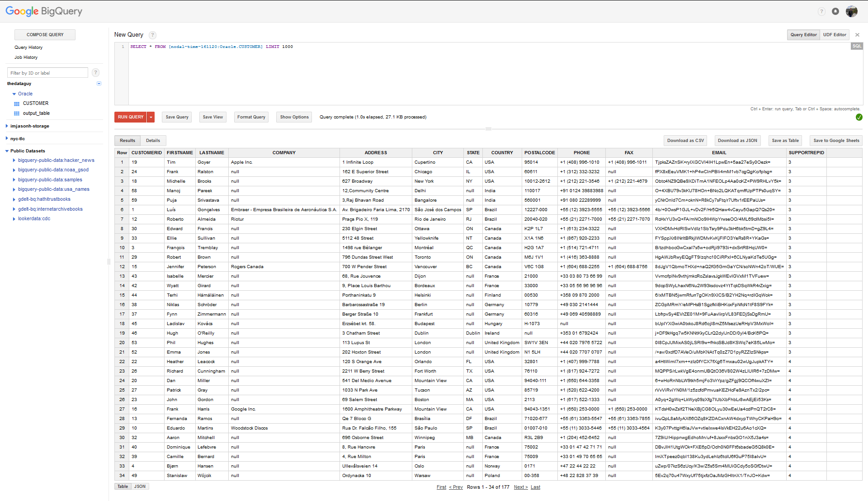Click the Details tab

tap(152, 140)
